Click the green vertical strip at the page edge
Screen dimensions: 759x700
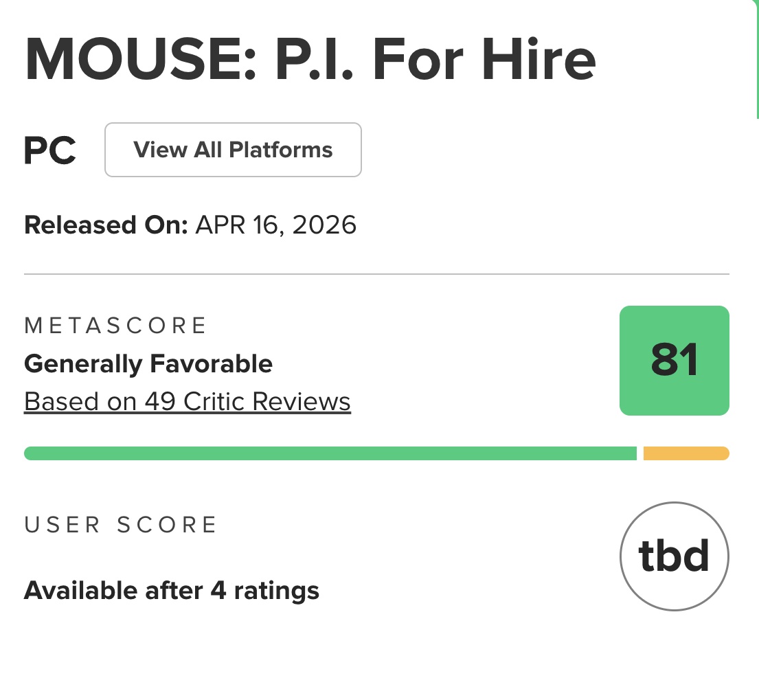click(757, 59)
